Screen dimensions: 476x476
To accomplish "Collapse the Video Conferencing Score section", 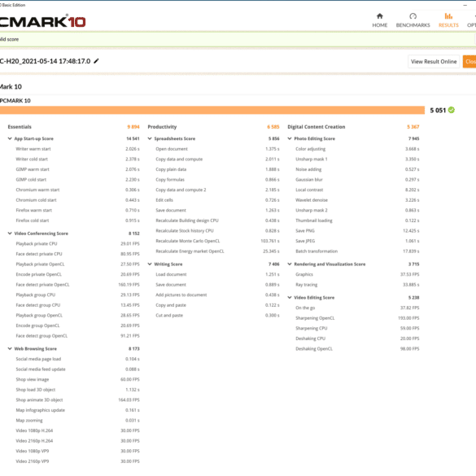I will 10,234.
